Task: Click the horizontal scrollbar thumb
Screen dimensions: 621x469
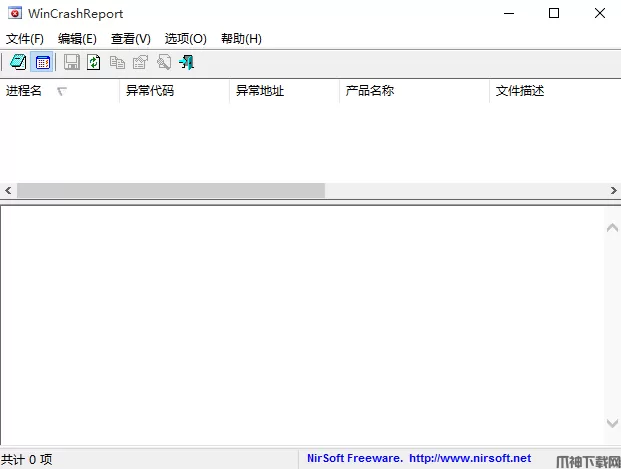Action: (x=171, y=191)
